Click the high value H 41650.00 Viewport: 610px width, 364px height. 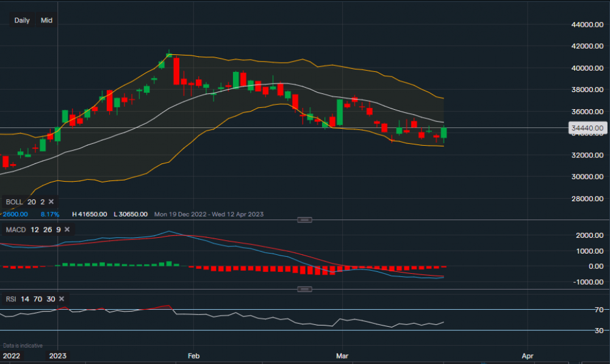(x=90, y=215)
